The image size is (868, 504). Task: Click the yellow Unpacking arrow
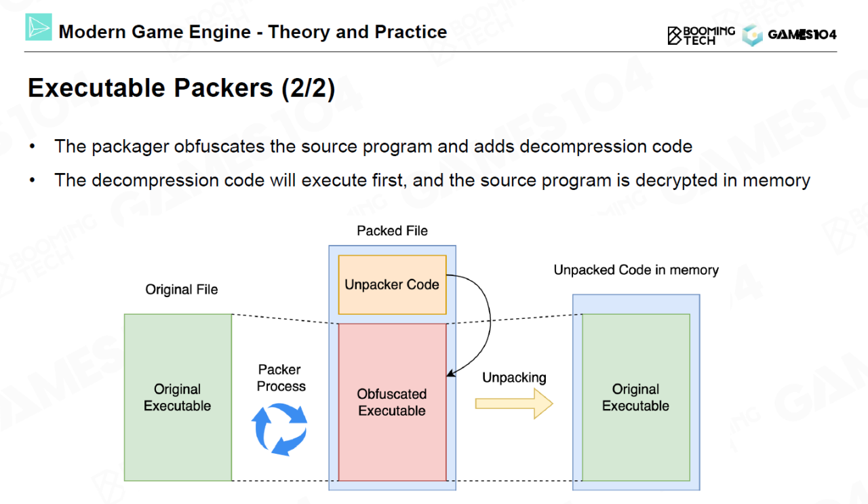[x=514, y=404]
